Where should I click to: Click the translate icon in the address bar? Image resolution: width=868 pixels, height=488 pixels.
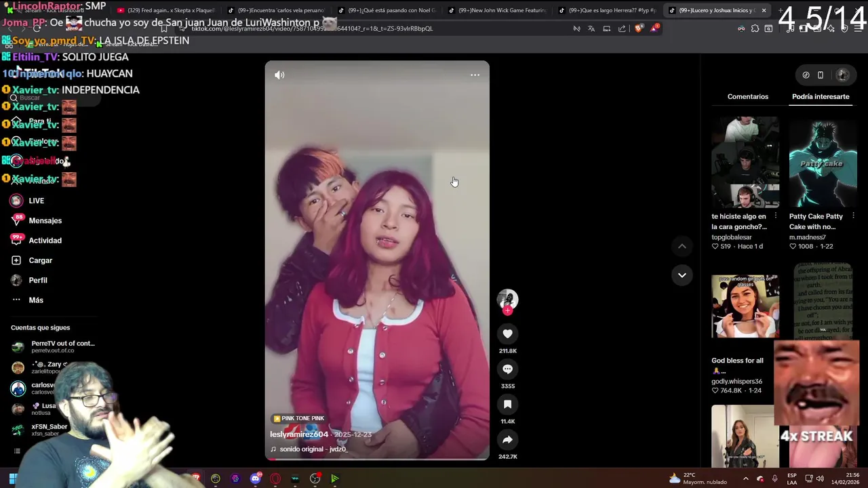pos(591,28)
